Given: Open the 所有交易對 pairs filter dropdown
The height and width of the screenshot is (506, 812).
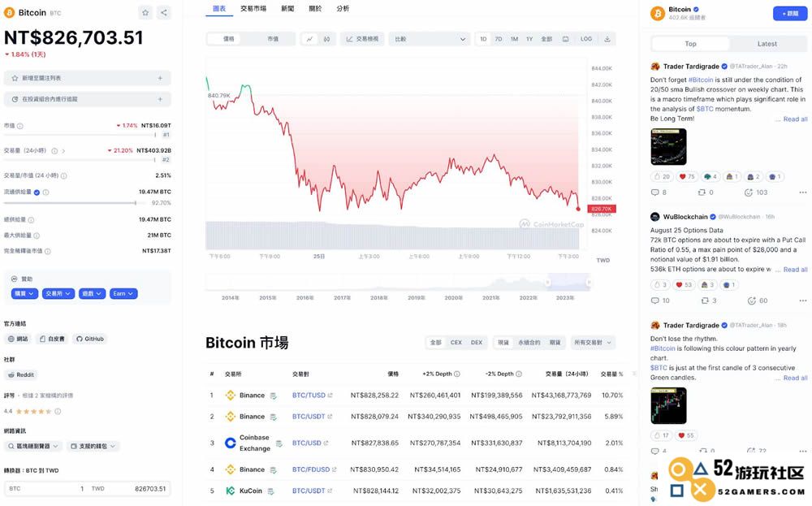Looking at the screenshot, I should [593, 342].
